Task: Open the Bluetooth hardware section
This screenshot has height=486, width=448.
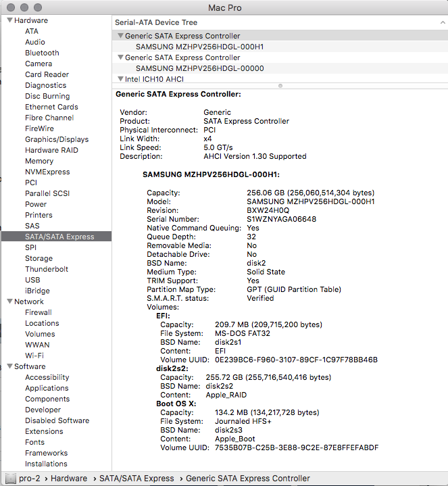Action: pyautogui.click(x=42, y=53)
